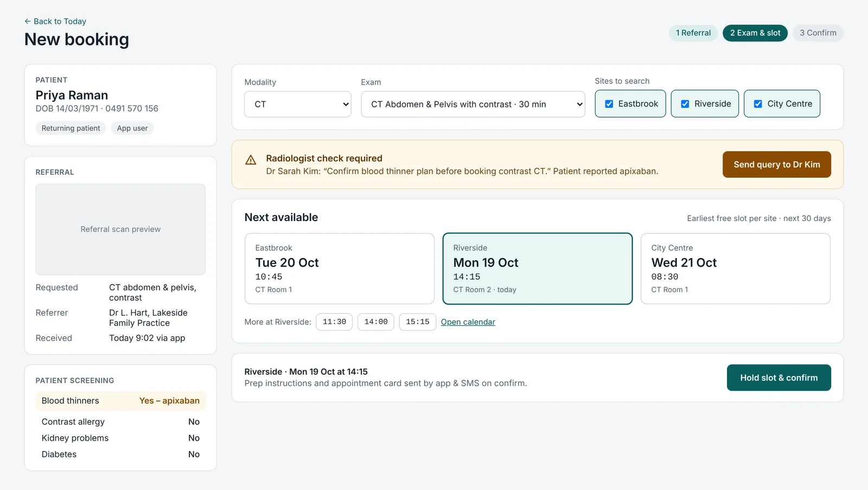The height and width of the screenshot is (490, 868).
Task: Click the Returning patient tag
Action: coord(71,128)
